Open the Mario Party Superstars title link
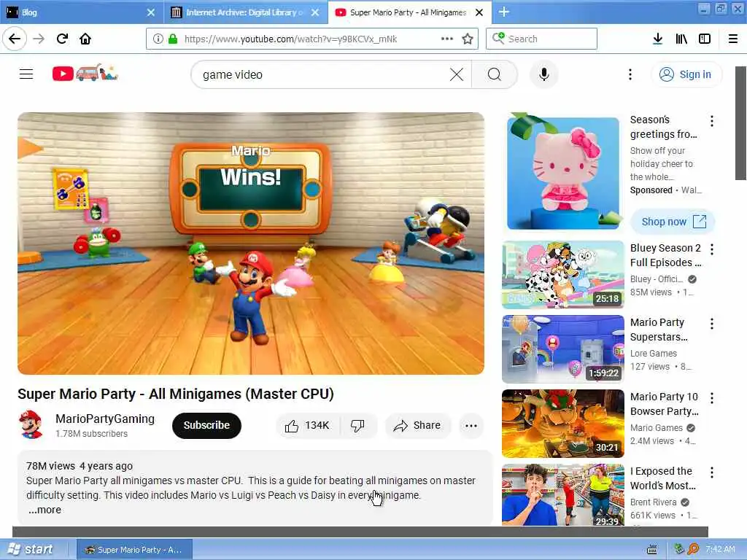 pos(659,330)
